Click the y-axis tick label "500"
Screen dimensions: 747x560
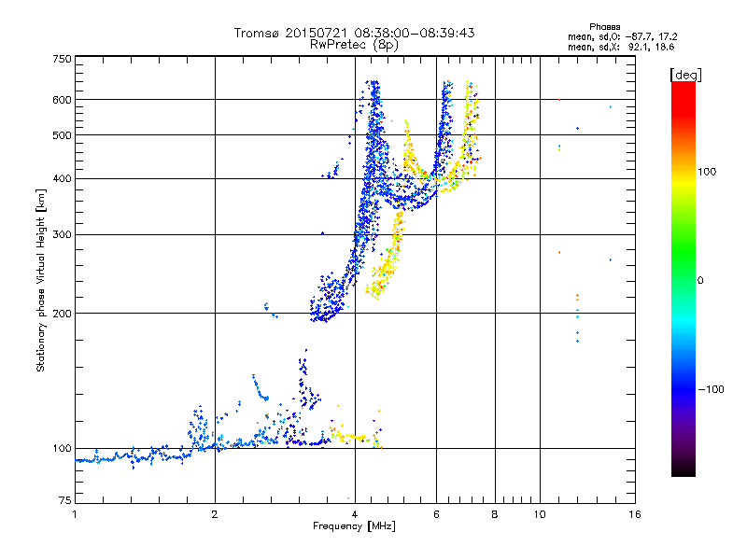62,135
